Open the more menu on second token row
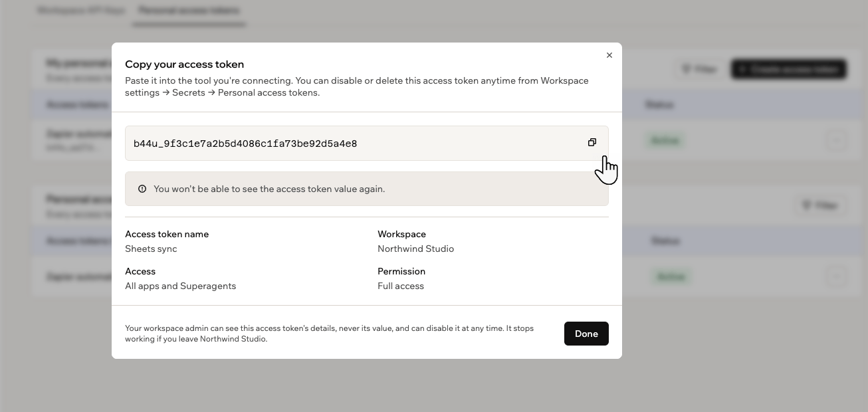 pos(837,276)
